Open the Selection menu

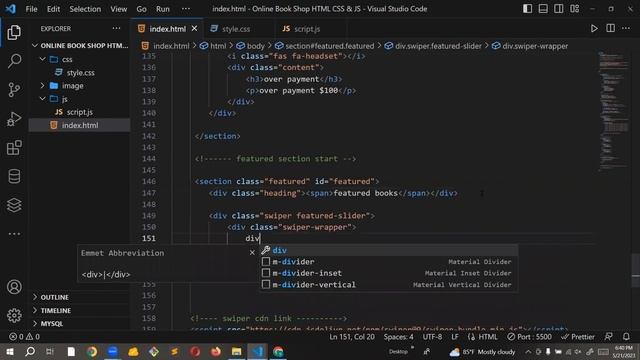coord(85,9)
